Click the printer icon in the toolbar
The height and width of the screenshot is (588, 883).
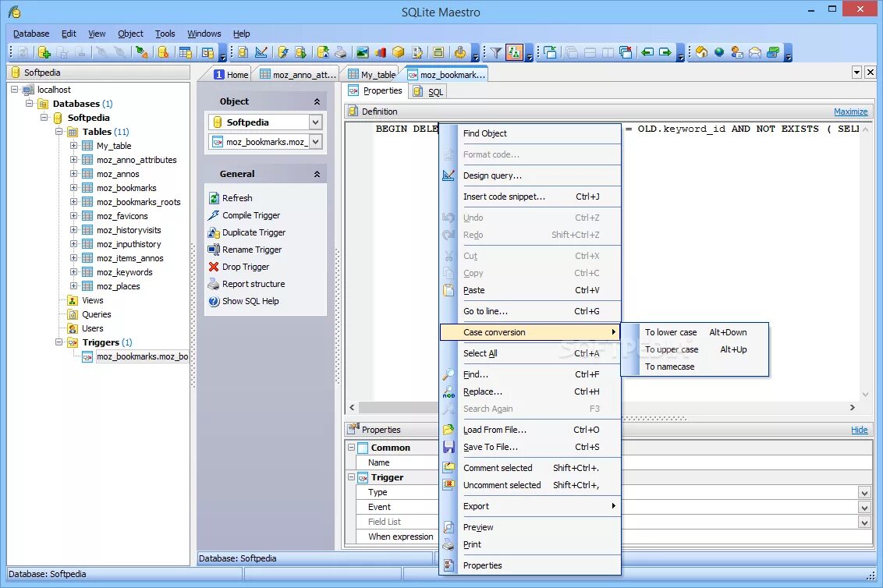340,52
